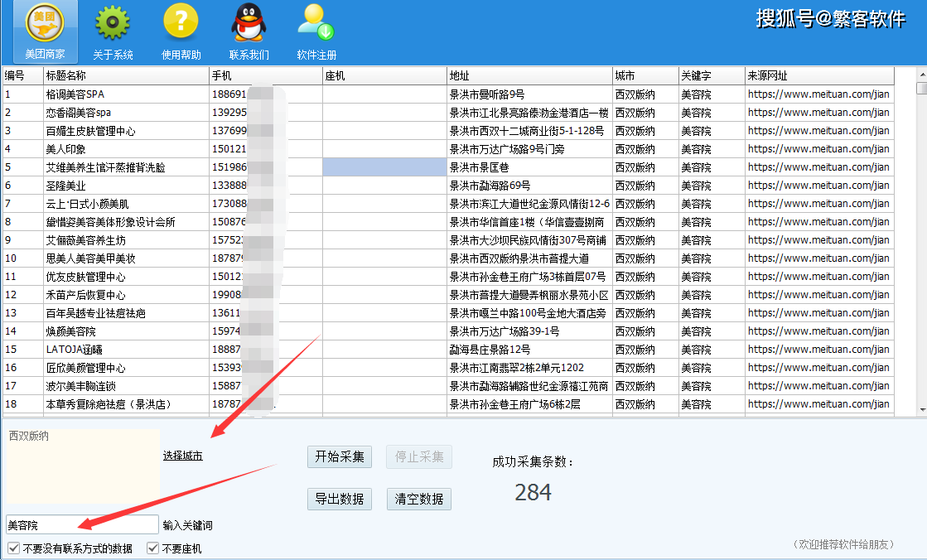Click address cell 景洪市万达广场路9号门旁
The width and height of the screenshot is (927, 560).
point(529,149)
